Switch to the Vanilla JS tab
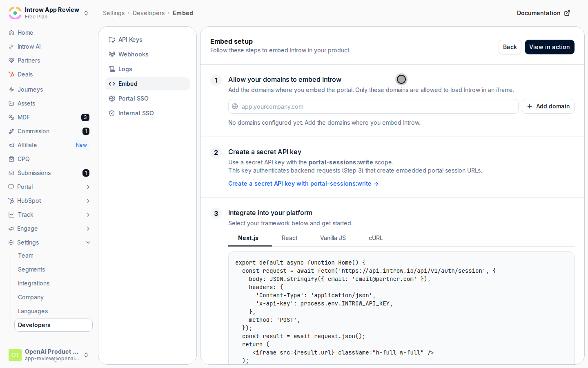 pos(333,238)
